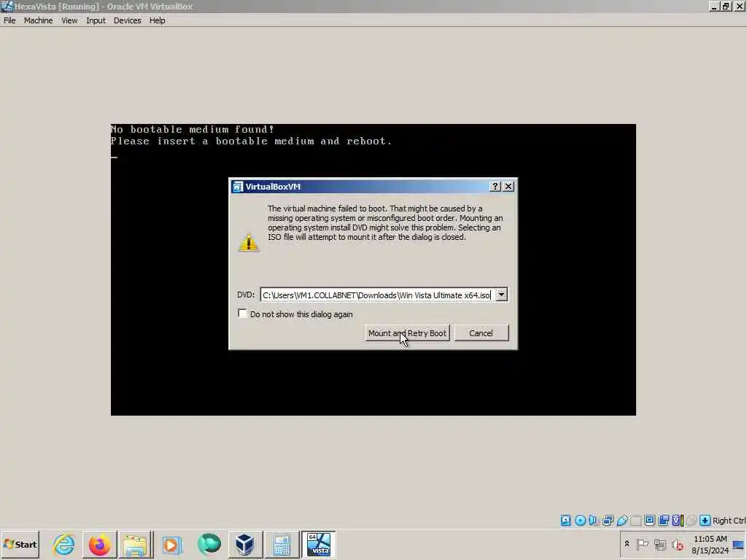Launch Firefox from the taskbar
This screenshot has height=560, width=747.
point(99,544)
